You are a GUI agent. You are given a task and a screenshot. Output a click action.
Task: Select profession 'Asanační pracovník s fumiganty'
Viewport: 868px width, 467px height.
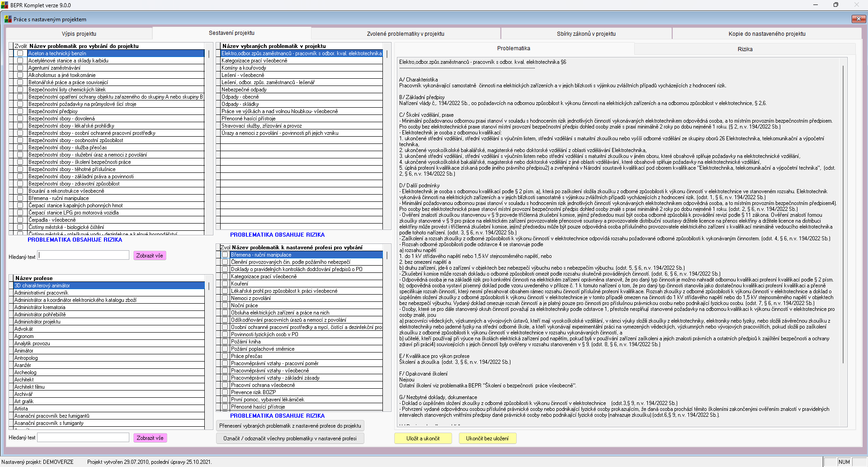click(108, 423)
